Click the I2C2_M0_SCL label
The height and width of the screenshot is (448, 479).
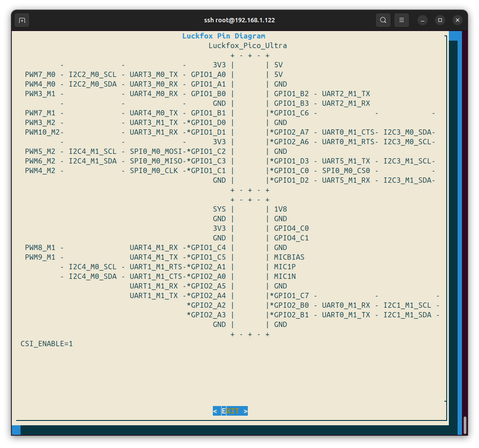(x=93, y=75)
